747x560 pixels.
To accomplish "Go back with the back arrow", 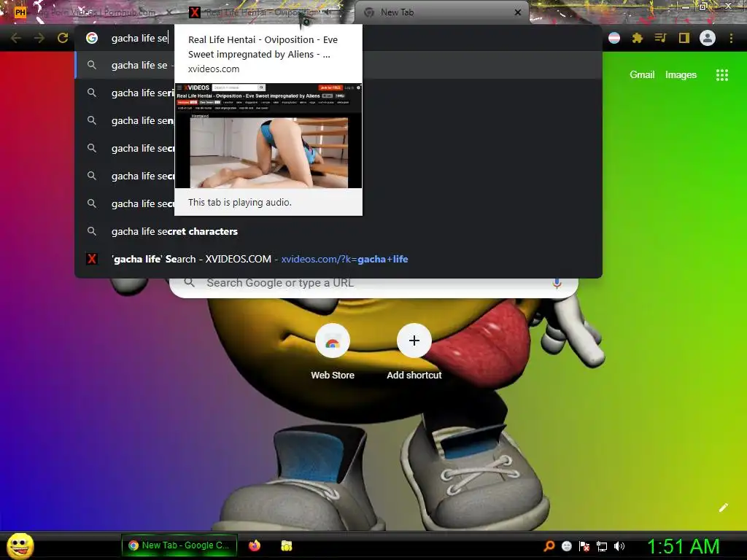I will (16, 38).
